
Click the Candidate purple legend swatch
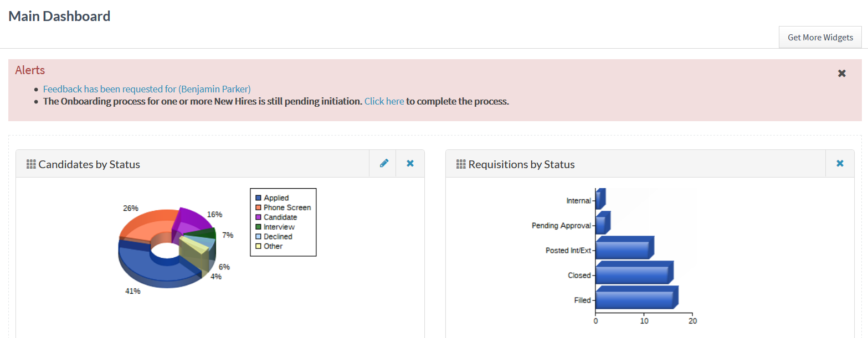pyautogui.click(x=258, y=217)
